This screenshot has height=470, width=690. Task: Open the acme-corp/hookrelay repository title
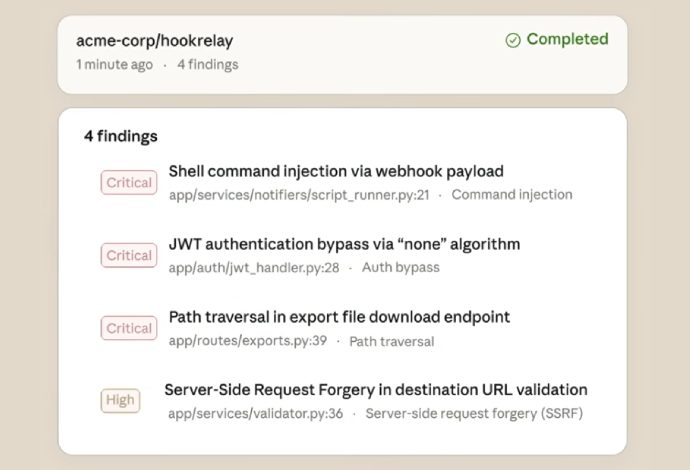point(155,41)
